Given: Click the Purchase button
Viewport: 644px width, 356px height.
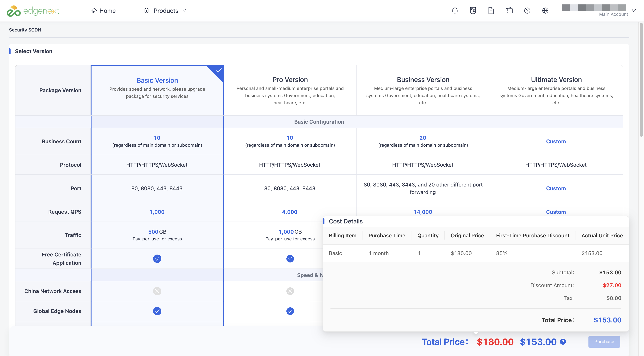Looking at the screenshot, I should [604, 341].
